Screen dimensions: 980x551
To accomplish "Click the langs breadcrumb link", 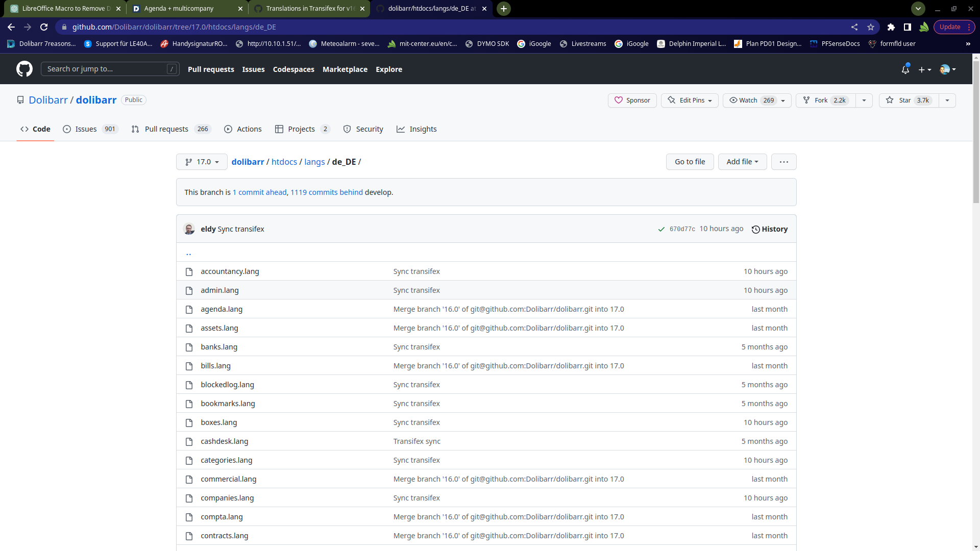I will 314,162.
